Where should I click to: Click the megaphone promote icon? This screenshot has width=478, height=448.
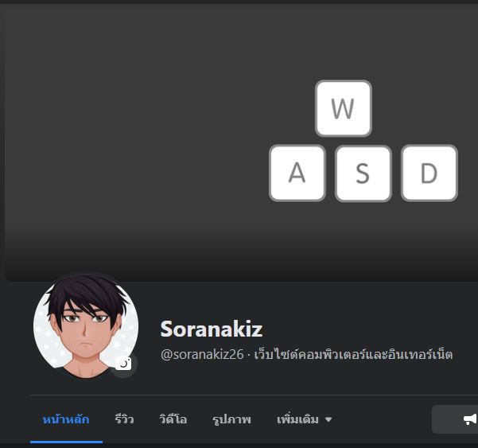click(470, 419)
